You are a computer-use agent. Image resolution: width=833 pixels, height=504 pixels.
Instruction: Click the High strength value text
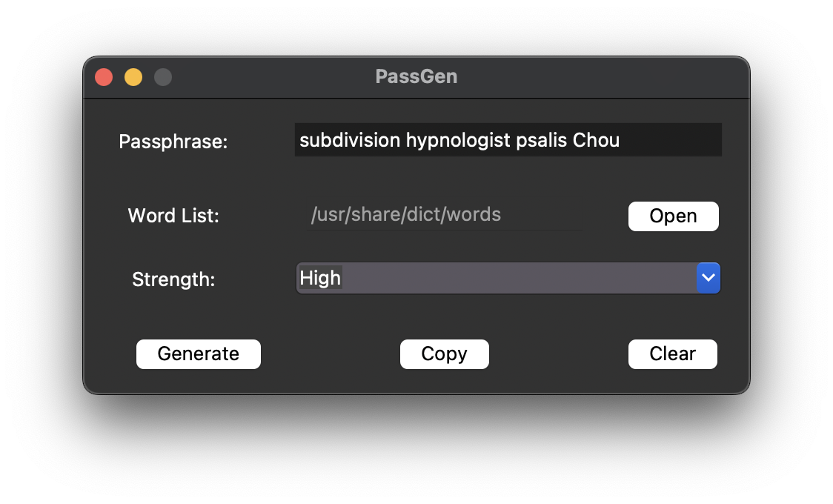[320, 278]
